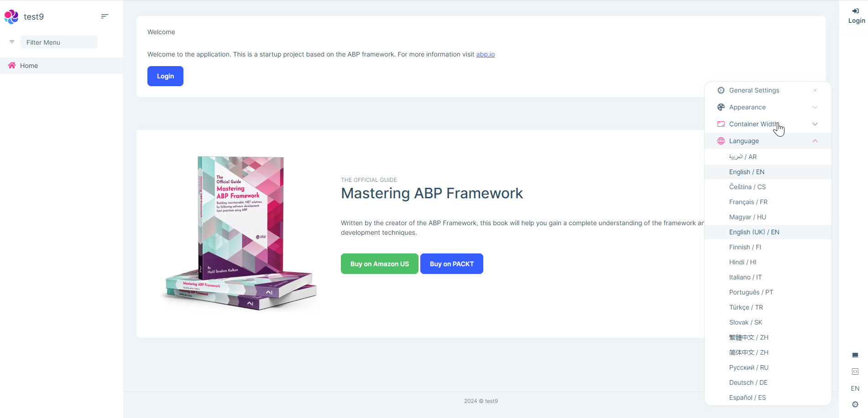This screenshot has width=868, height=418.
Task: Click the Buy on PACKT button
Action: point(452,264)
